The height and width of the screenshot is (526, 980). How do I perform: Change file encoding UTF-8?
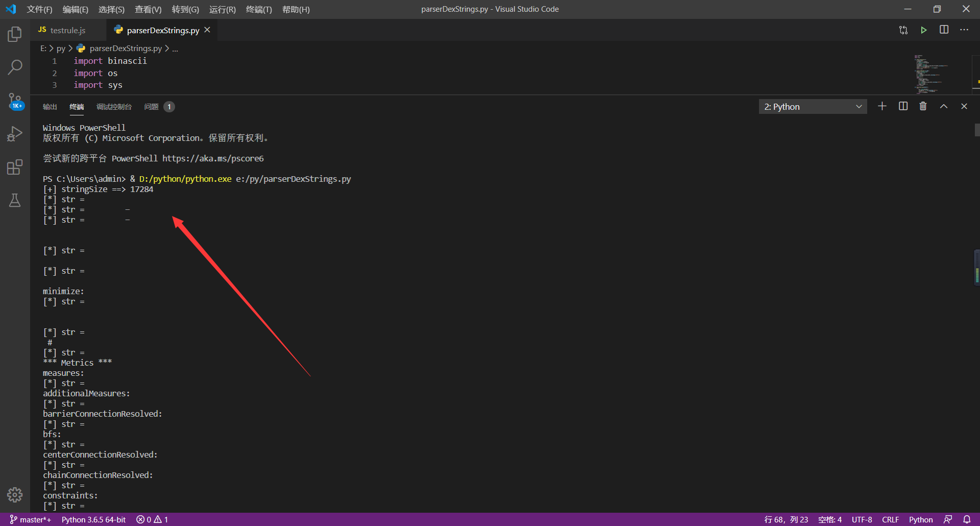click(x=862, y=519)
